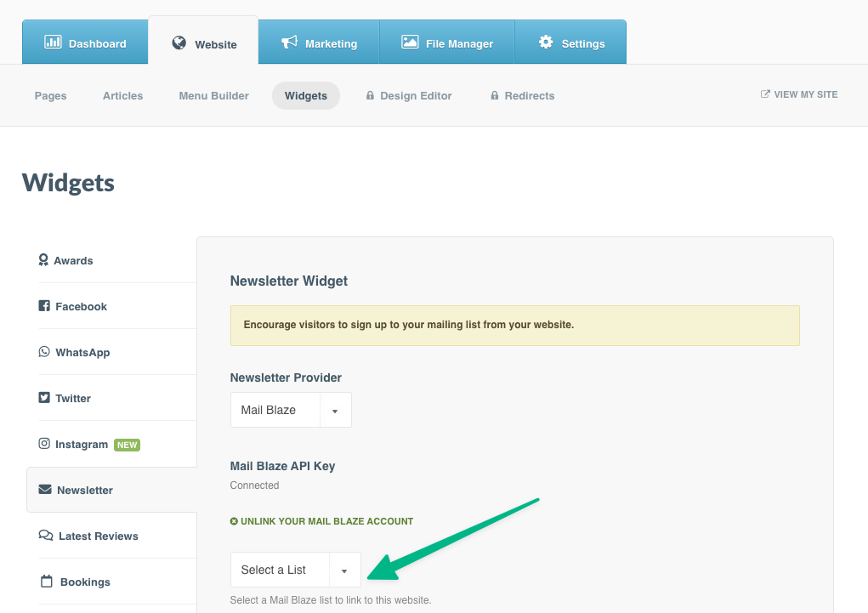Click the View My Site link
Image resolution: width=868 pixels, height=613 pixels.
coord(799,94)
